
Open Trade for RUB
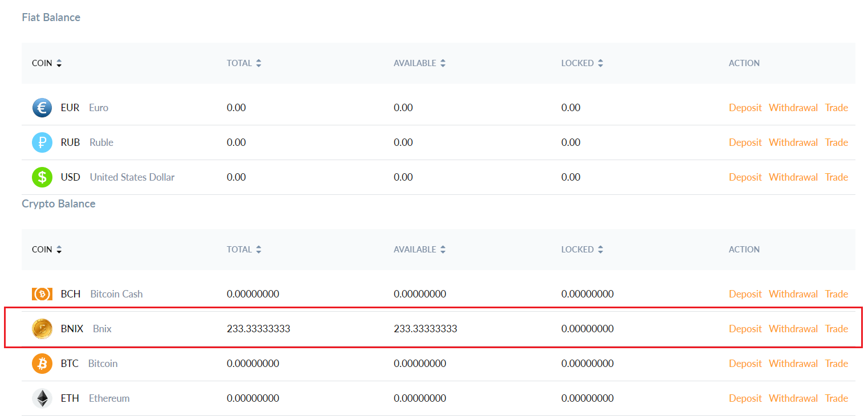click(x=837, y=142)
